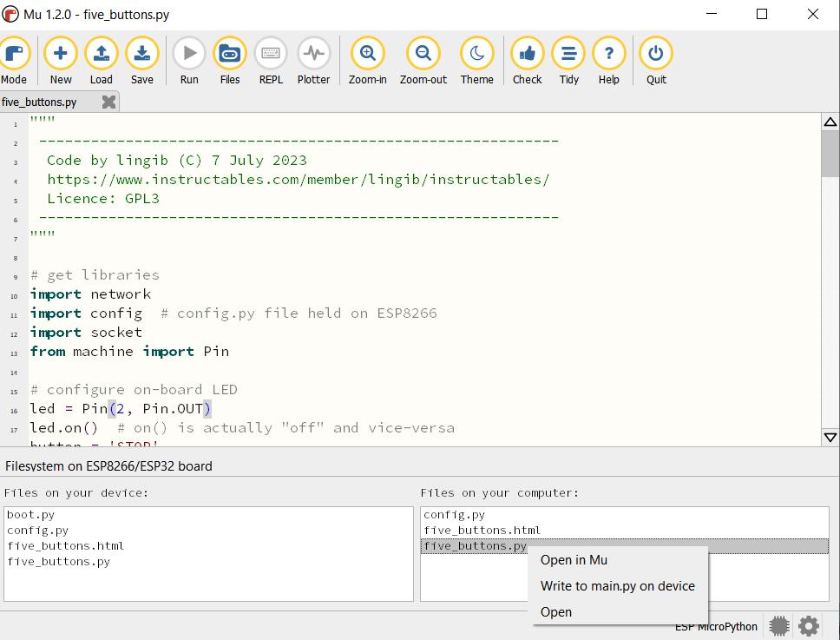Viewport: 840px width, 640px height.
Task: Click the Mode toolbar icon
Action: (14, 54)
